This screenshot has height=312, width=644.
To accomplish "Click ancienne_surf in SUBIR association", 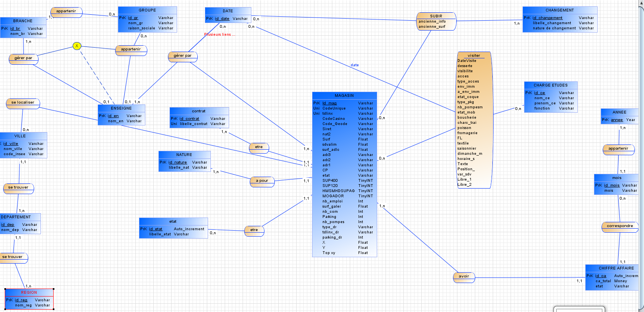I will pos(432,27).
